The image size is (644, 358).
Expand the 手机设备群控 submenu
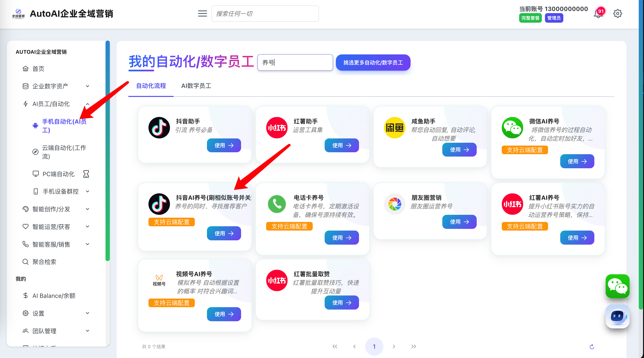coord(61,191)
